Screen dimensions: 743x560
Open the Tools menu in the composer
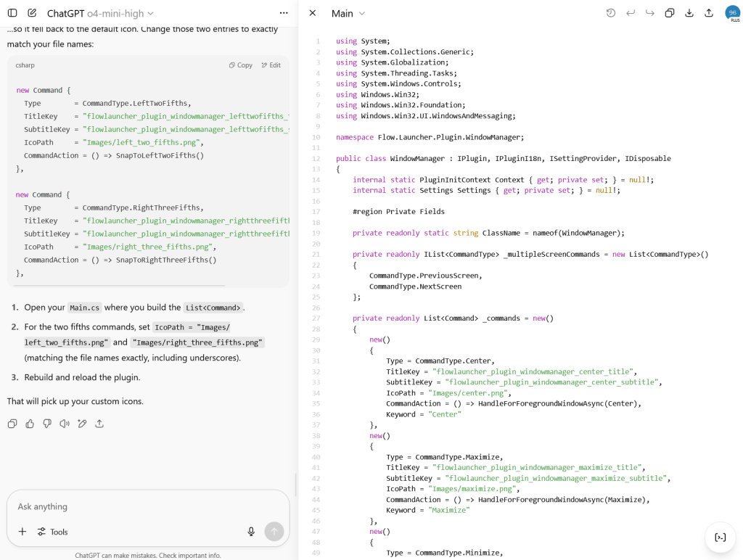coord(52,532)
